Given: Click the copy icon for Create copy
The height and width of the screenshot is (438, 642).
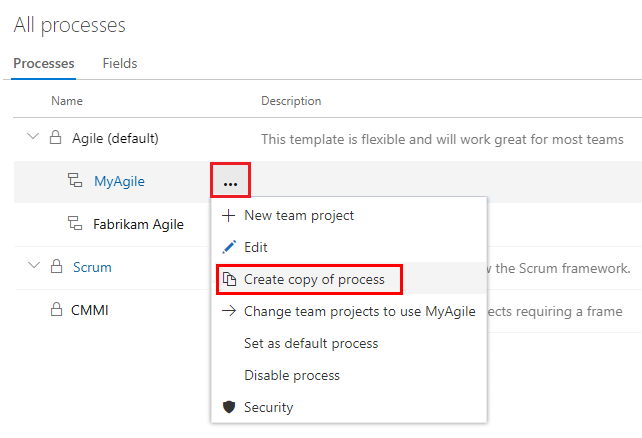Looking at the screenshot, I should [229, 279].
